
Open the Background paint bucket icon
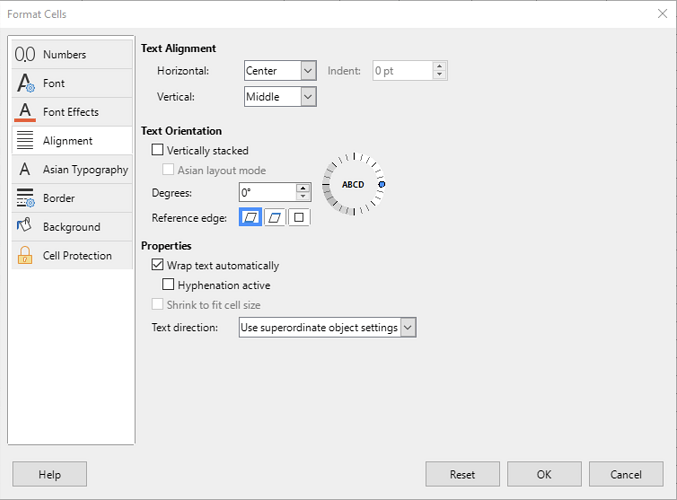(x=24, y=225)
